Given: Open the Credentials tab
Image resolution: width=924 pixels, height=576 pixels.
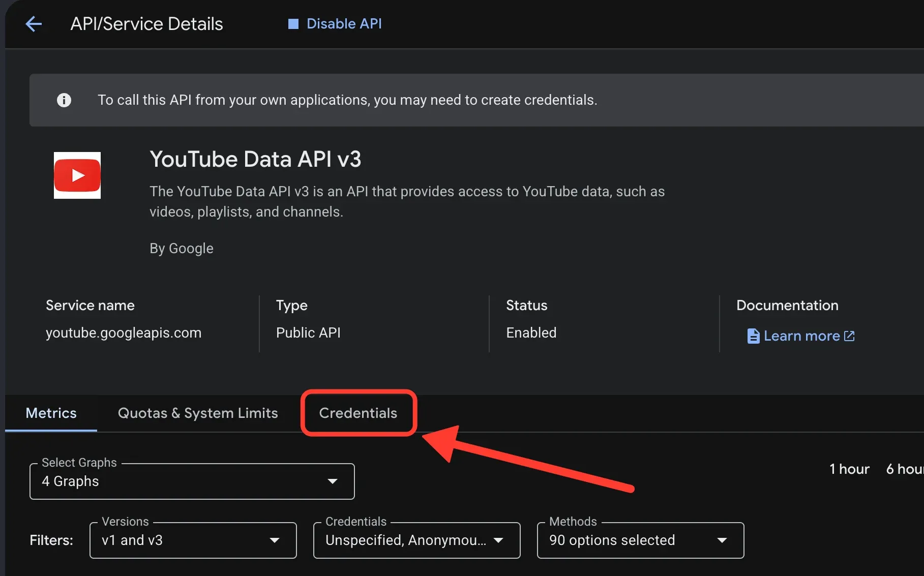Looking at the screenshot, I should (x=358, y=413).
